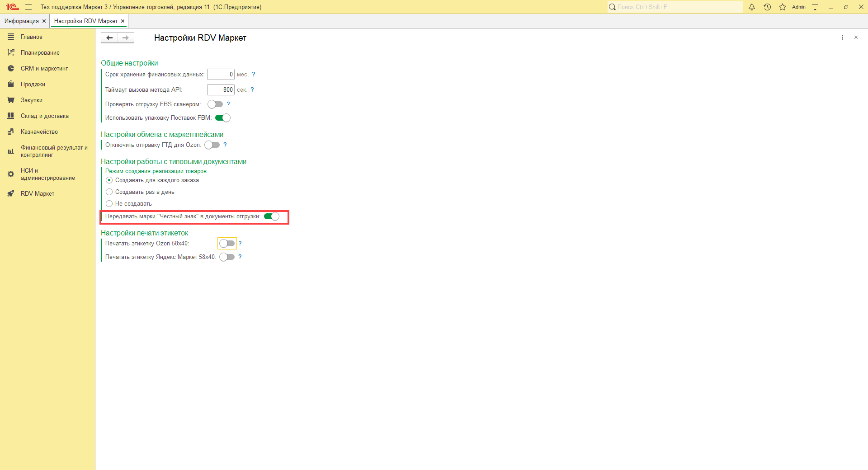The width and height of the screenshot is (868, 470).
Task: Show help for Отключить отправку ГТД
Action: tap(225, 145)
